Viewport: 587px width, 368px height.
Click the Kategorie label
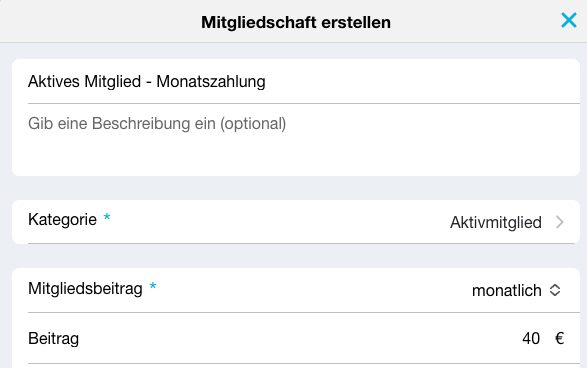click(62, 220)
